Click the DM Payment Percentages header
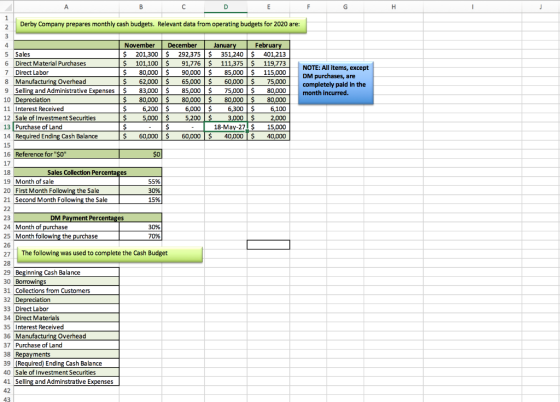Screen dimensions: 560x402 click(x=88, y=218)
